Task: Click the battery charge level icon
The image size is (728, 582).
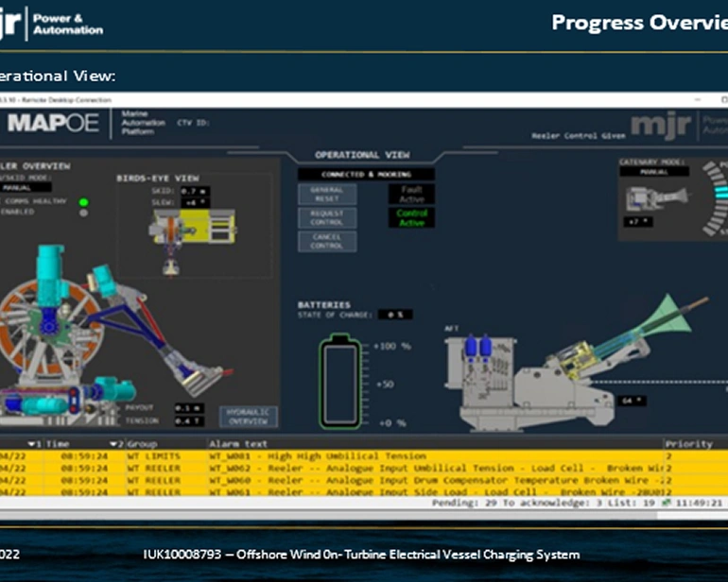Action: pyautogui.click(x=340, y=381)
